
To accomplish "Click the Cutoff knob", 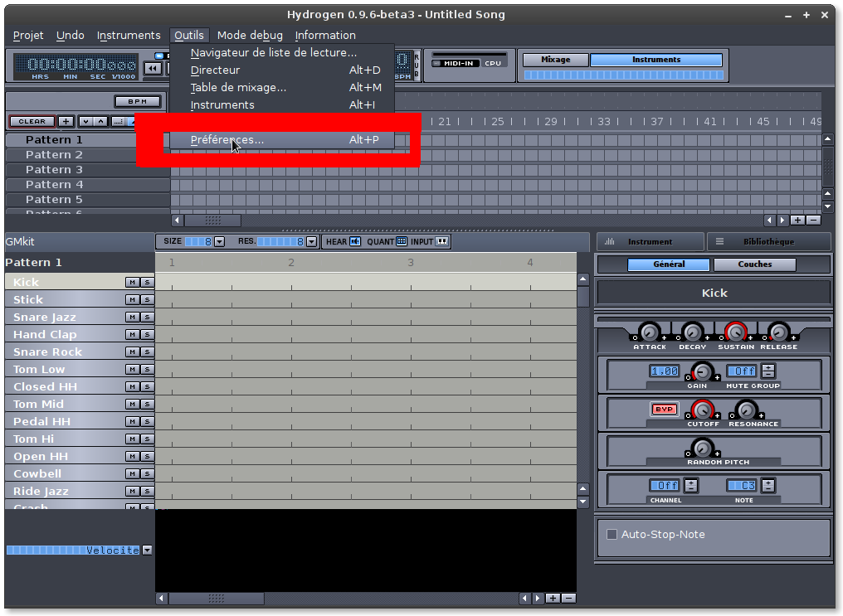I will [702, 410].
